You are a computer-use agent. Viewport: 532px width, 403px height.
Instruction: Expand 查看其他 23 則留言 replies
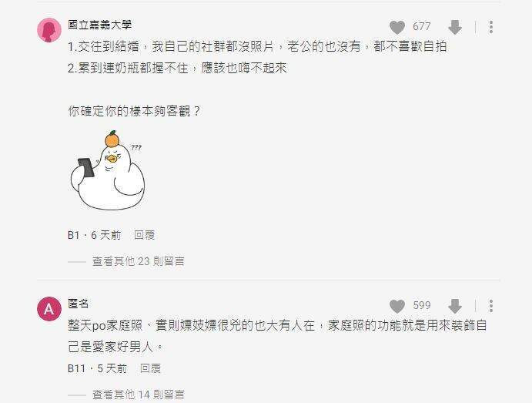click(x=139, y=261)
